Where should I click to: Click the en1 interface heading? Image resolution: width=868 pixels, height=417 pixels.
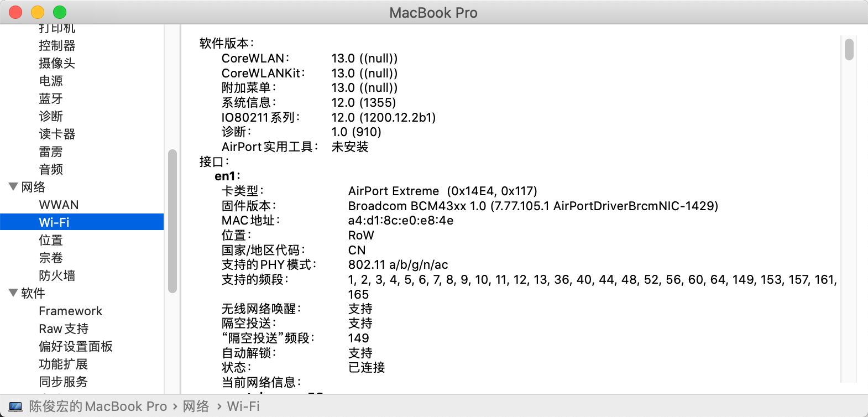[227, 176]
